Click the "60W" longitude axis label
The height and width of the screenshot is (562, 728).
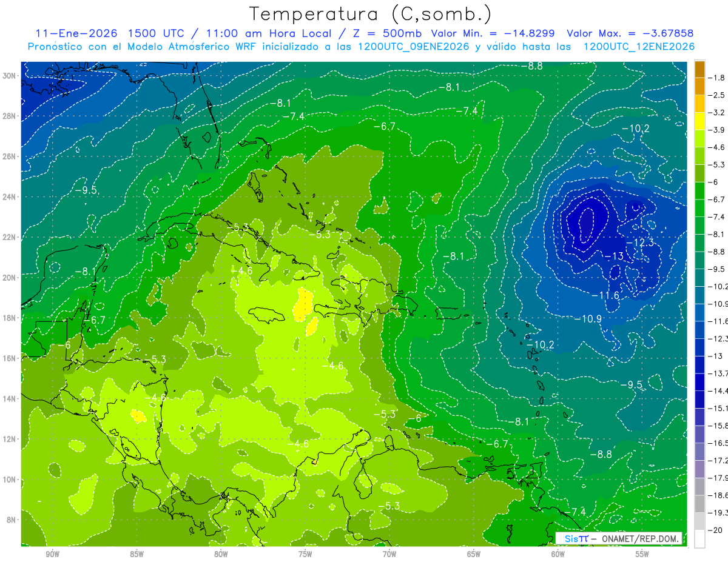[558, 554]
